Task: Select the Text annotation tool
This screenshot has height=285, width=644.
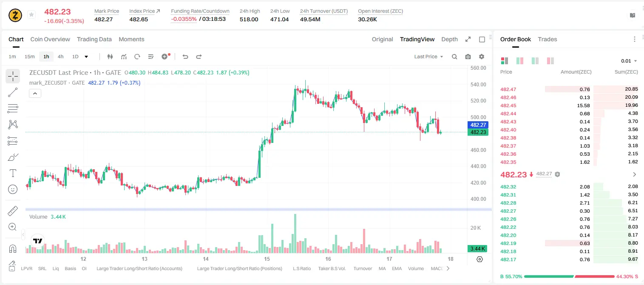Action: 13,173
